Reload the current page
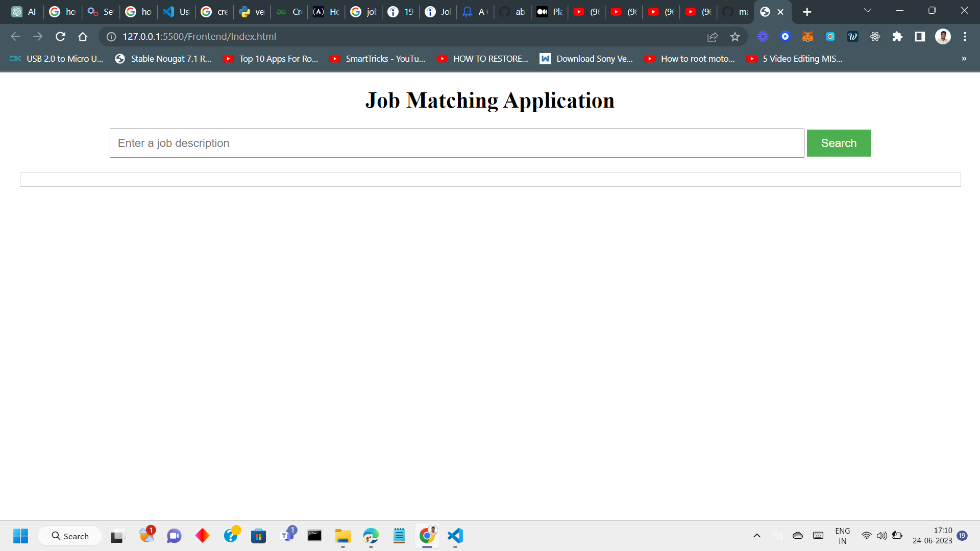Image resolution: width=980 pixels, height=551 pixels. click(61, 36)
